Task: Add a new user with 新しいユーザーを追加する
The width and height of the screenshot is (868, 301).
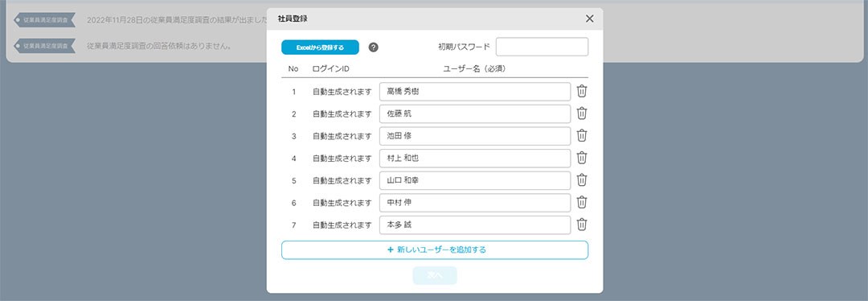Action: point(435,250)
